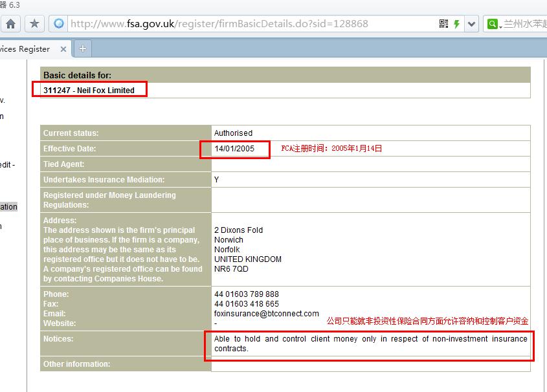The image size is (547, 392).
Task: Click the 311247 - Neil Fox Limited heading
Action: pyautogui.click(x=89, y=91)
